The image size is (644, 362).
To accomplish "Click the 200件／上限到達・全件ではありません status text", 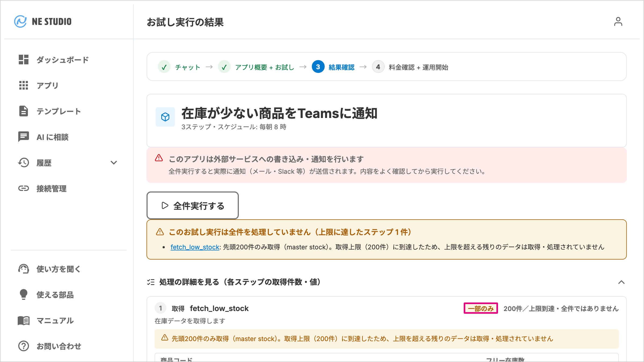I will [561, 309].
